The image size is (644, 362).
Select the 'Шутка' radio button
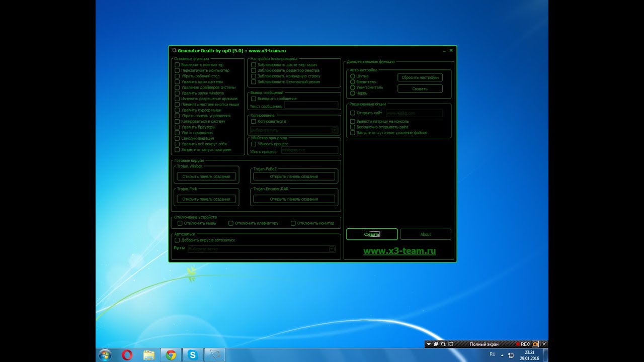[353, 76]
